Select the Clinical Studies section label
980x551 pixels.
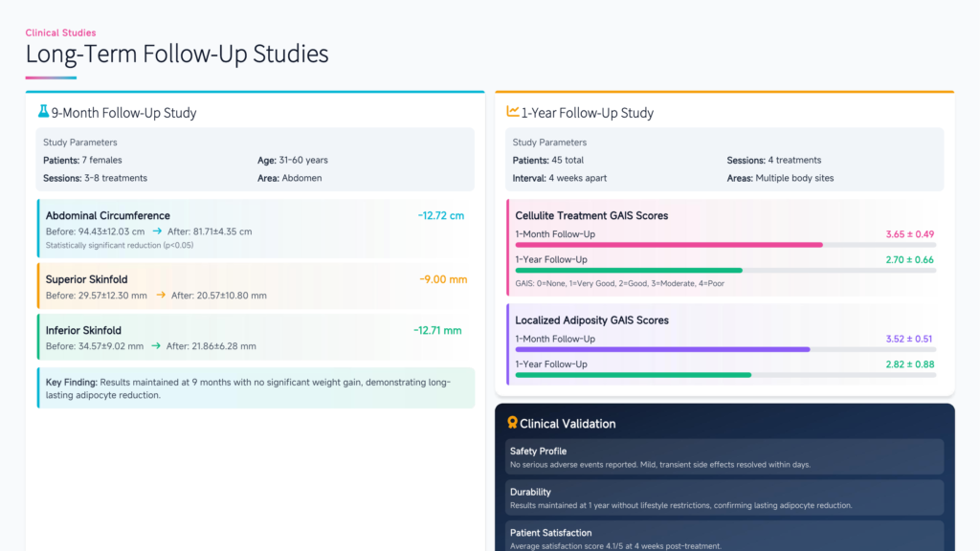click(x=60, y=33)
